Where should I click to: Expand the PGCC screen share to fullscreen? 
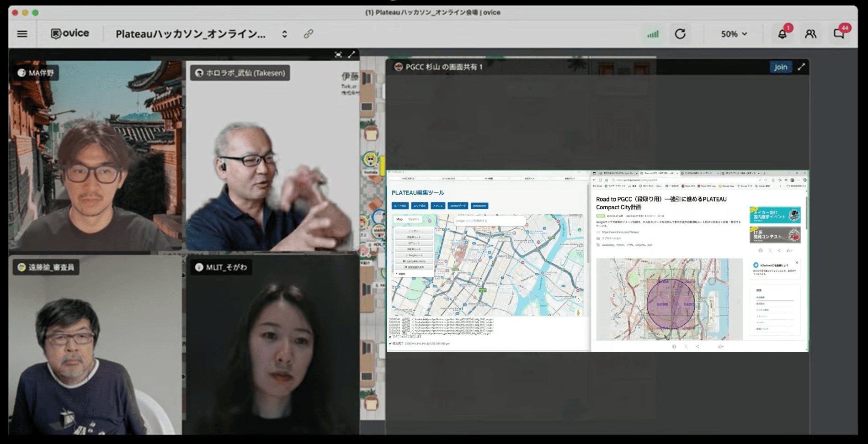pyautogui.click(x=801, y=67)
